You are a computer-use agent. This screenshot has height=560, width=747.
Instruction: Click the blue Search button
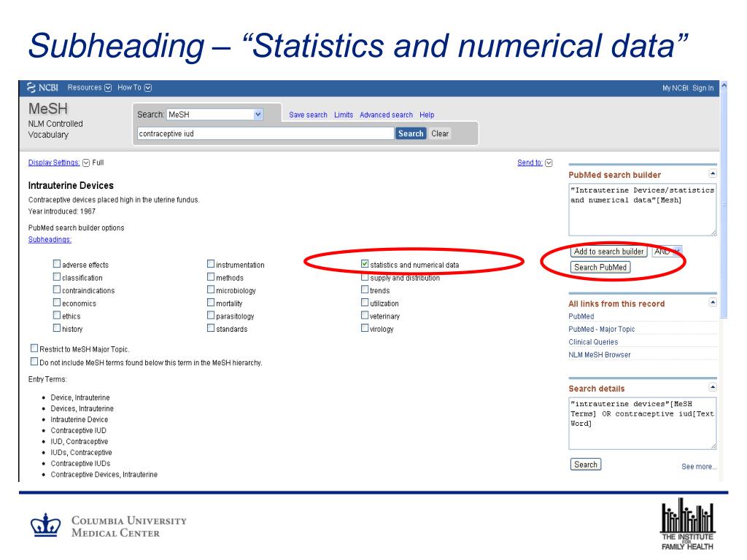(x=411, y=133)
